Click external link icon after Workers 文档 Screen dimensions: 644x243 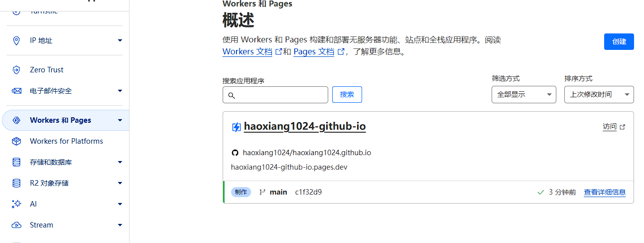click(x=279, y=51)
